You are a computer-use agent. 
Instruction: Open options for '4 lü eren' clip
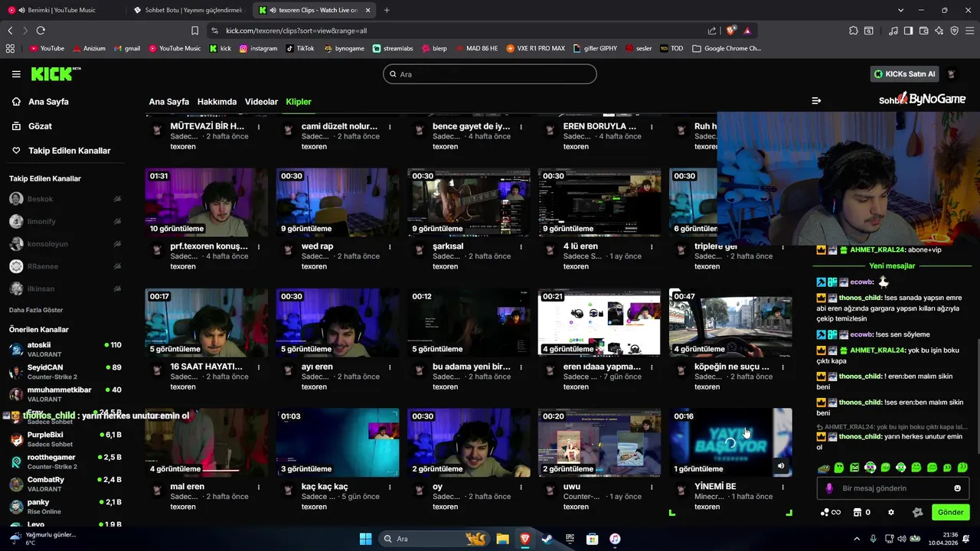pyautogui.click(x=652, y=247)
